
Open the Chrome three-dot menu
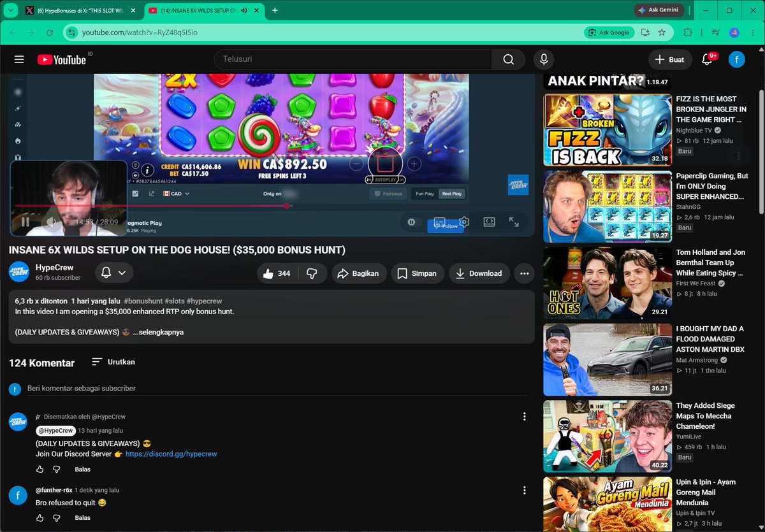point(752,32)
